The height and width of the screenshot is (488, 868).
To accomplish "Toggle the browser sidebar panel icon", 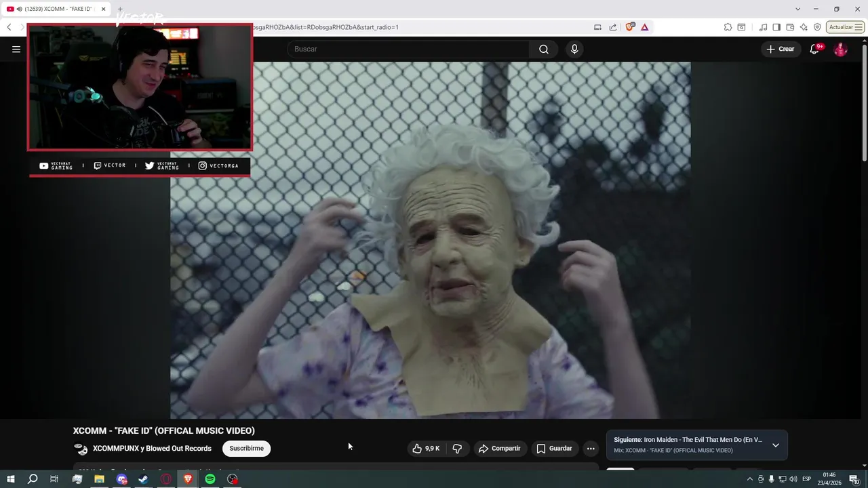I will pyautogui.click(x=776, y=27).
